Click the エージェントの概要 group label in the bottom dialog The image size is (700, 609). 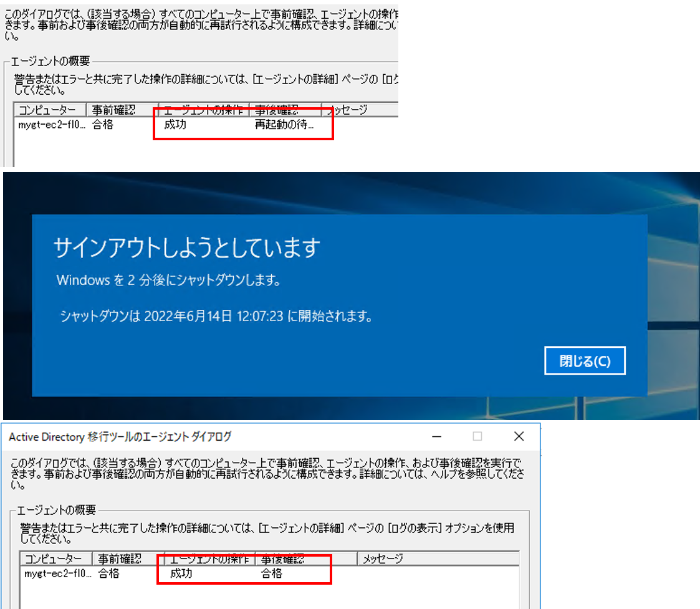coord(56,510)
